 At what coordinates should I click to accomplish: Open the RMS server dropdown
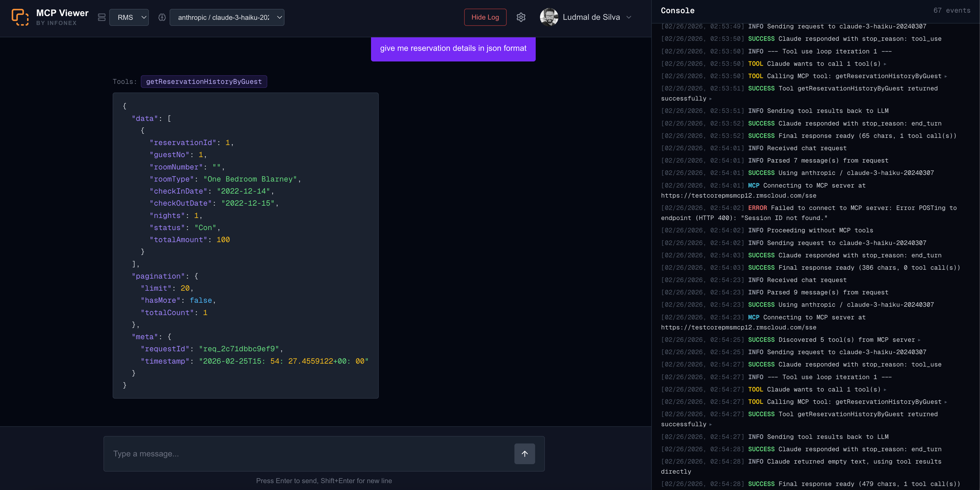(x=129, y=17)
